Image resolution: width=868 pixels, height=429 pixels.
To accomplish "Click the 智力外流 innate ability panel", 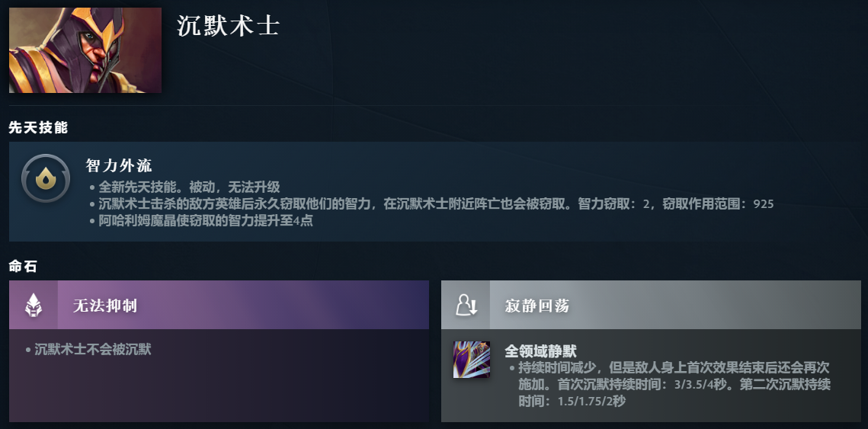I will click(x=434, y=191).
